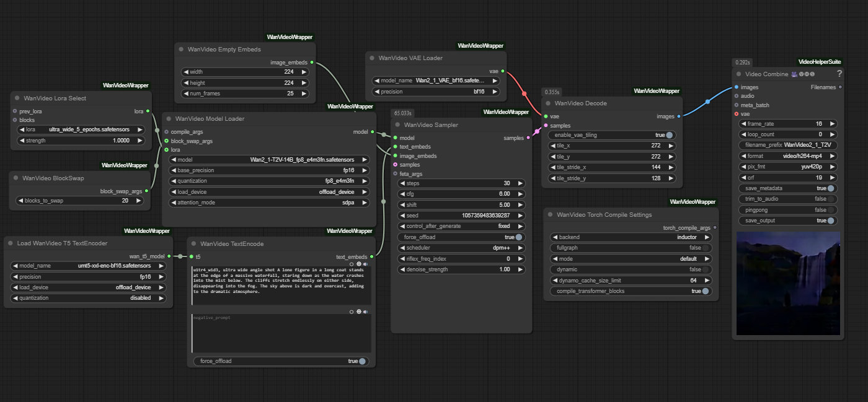Click the help question mark on Video Combine
This screenshot has height=402, width=868.
pos(839,74)
